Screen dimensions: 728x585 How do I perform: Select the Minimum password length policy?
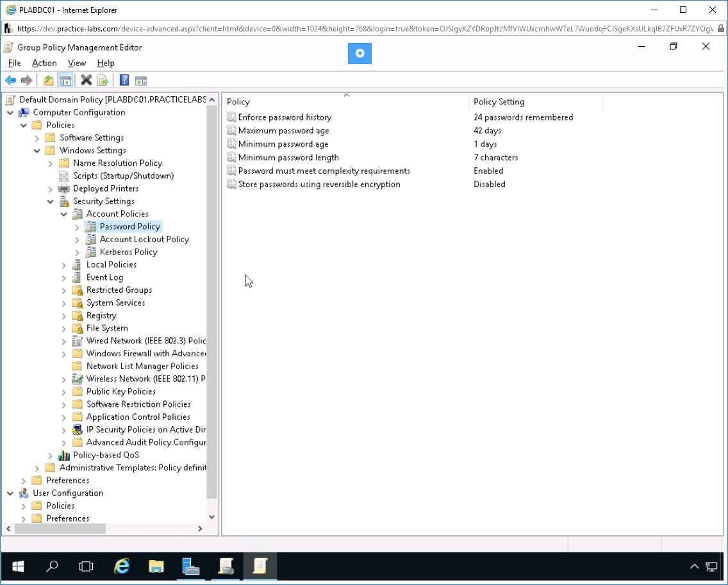[288, 158]
